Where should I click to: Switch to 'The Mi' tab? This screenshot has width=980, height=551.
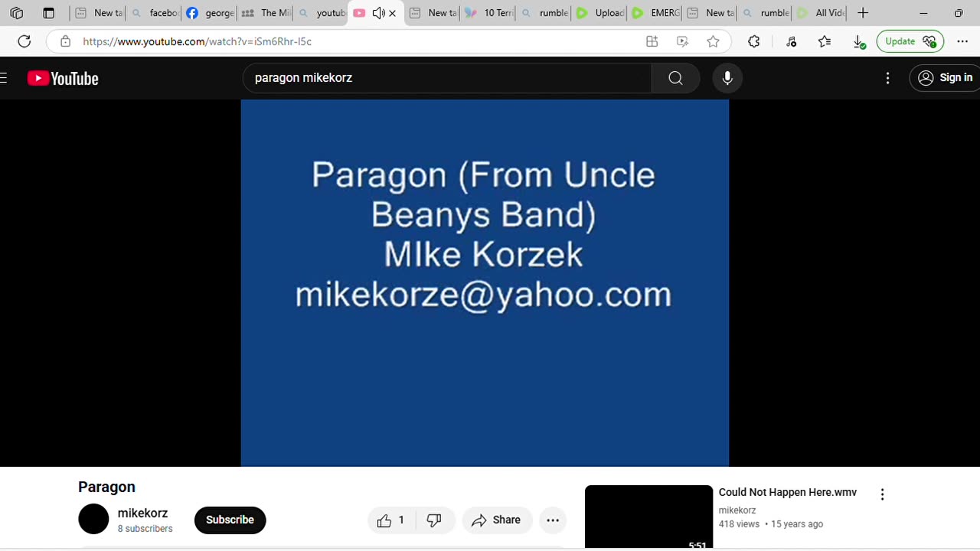(265, 13)
